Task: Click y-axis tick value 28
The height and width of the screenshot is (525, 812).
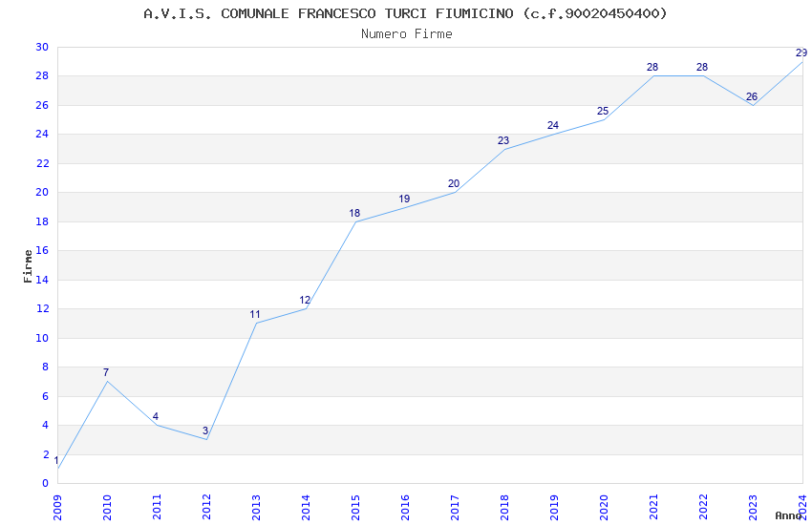Action: coord(42,76)
